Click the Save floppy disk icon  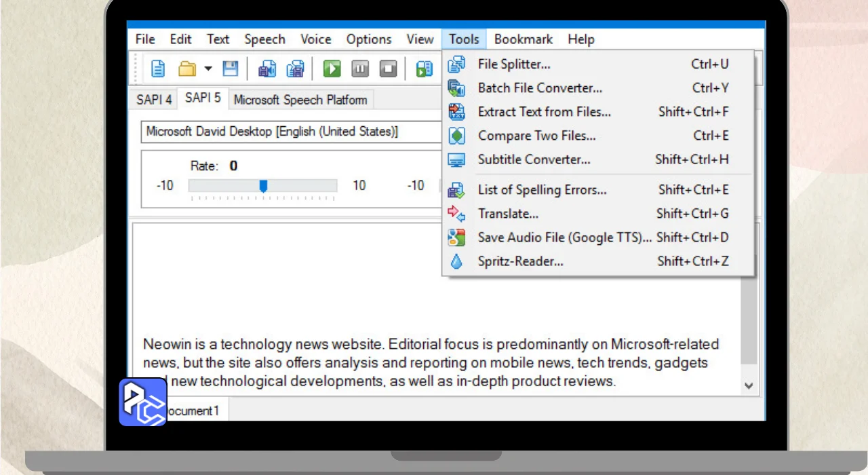click(231, 69)
